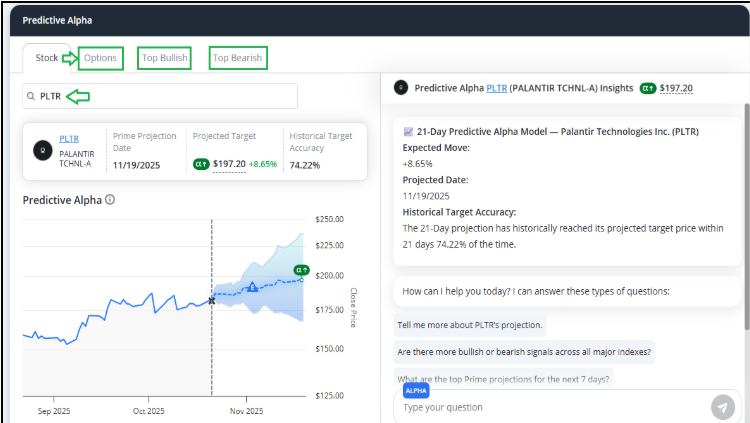Image resolution: width=750 pixels, height=423 pixels.
Task: Open the Top Bearish tab
Action: 238,58
